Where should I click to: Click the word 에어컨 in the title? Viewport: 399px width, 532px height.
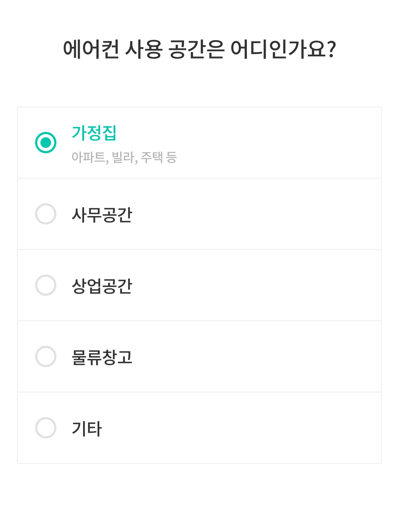click(x=91, y=49)
